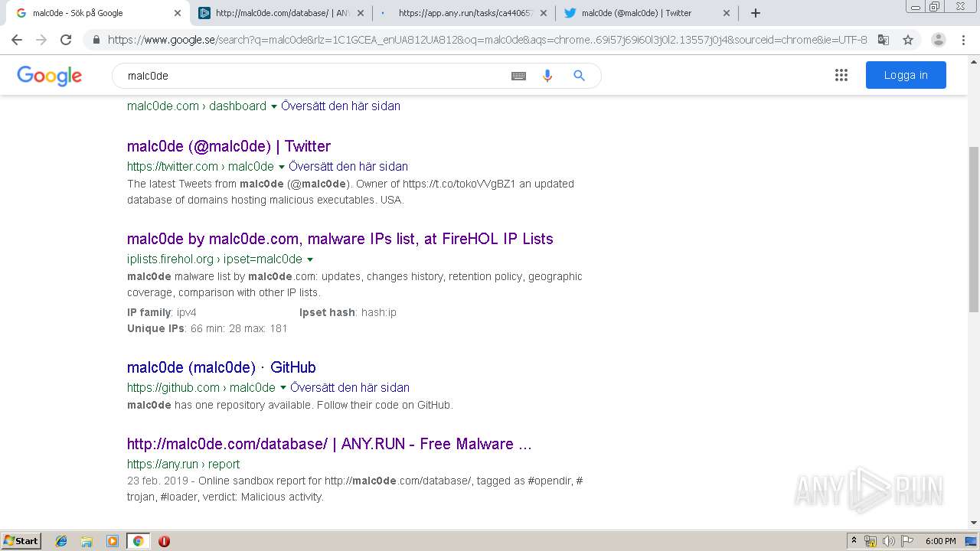
Task: Expand dropdown arrow next to github.com result URL
Action: pos(283,388)
